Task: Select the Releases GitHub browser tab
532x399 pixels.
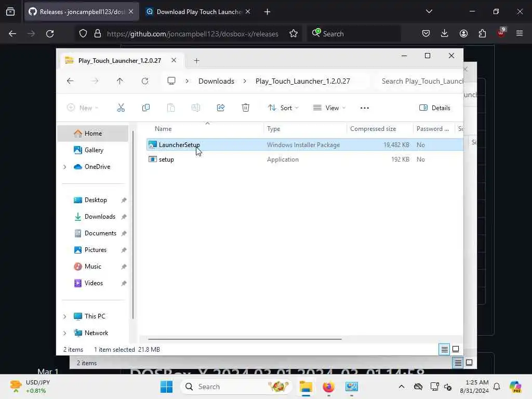Action: (x=82, y=12)
